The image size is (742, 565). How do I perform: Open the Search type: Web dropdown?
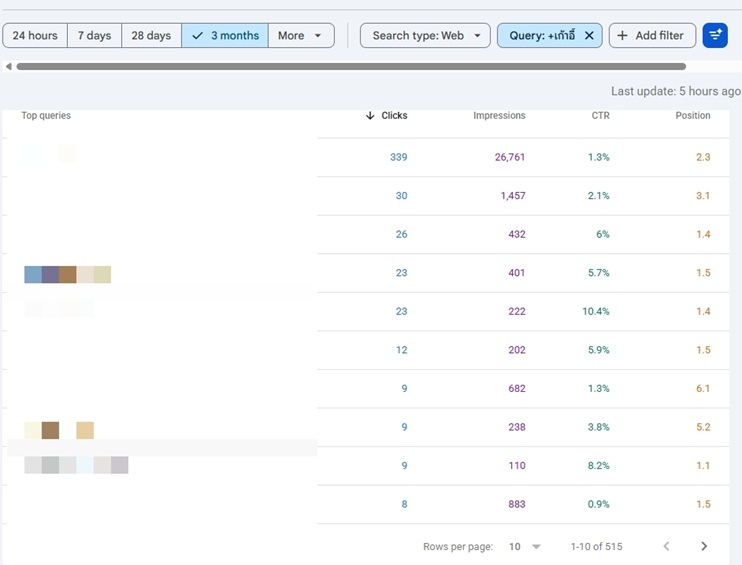pos(425,35)
